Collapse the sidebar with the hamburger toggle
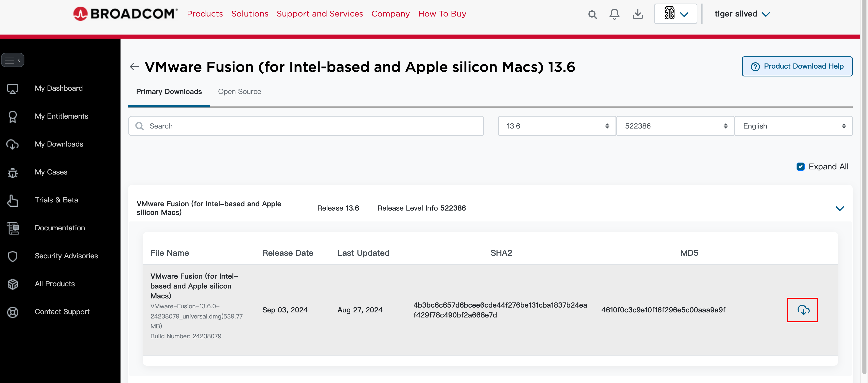The height and width of the screenshot is (383, 868). coord(13,60)
